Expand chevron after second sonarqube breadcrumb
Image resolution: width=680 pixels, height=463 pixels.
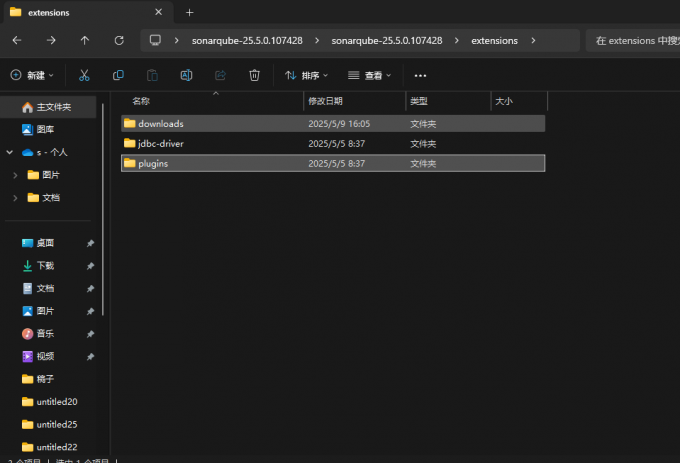(x=457, y=40)
